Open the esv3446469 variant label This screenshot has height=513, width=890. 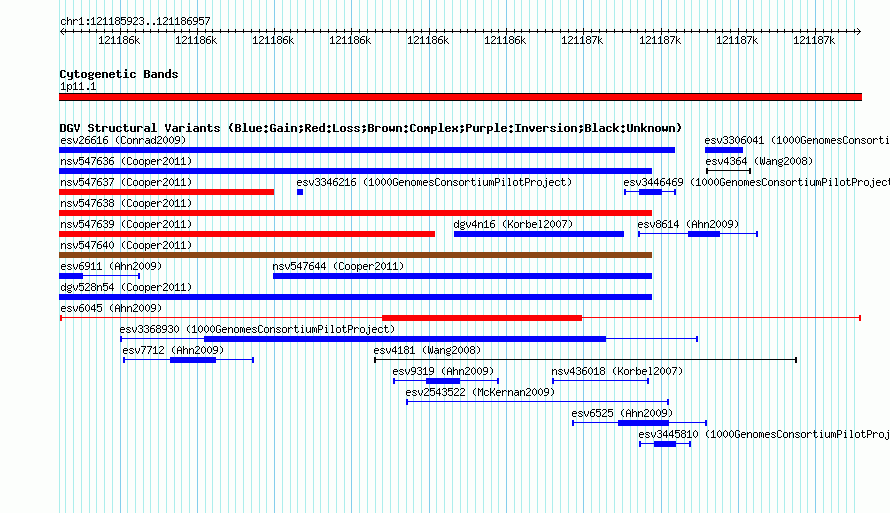(x=757, y=182)
